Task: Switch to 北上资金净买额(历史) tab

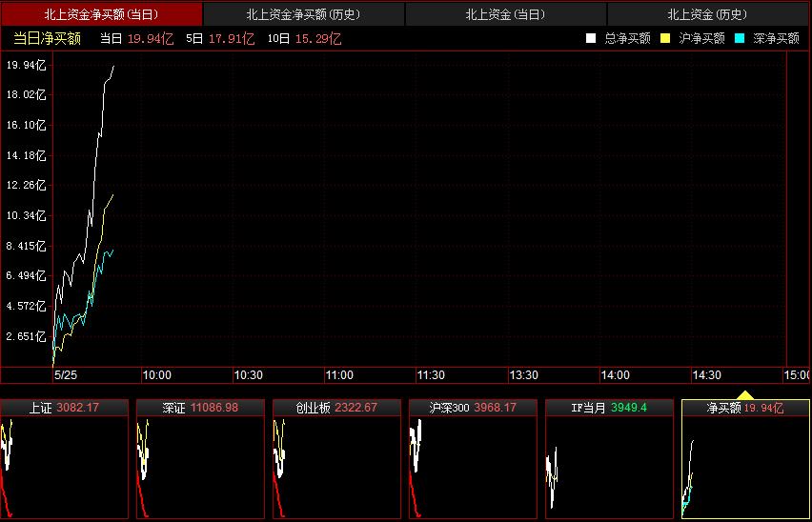Action: click(303, 14)
